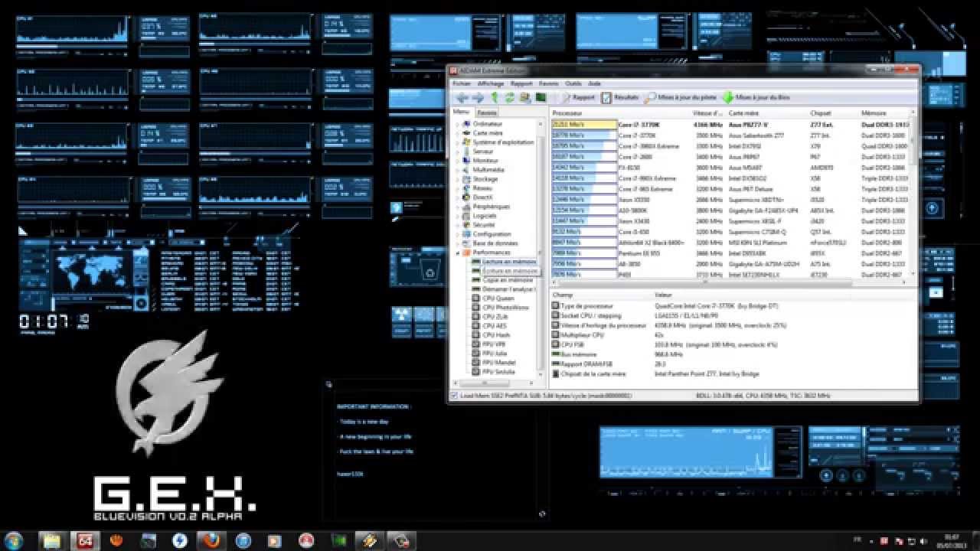980x551 pixels.
Task: Open the Outils menu
Action: [573, 83]
